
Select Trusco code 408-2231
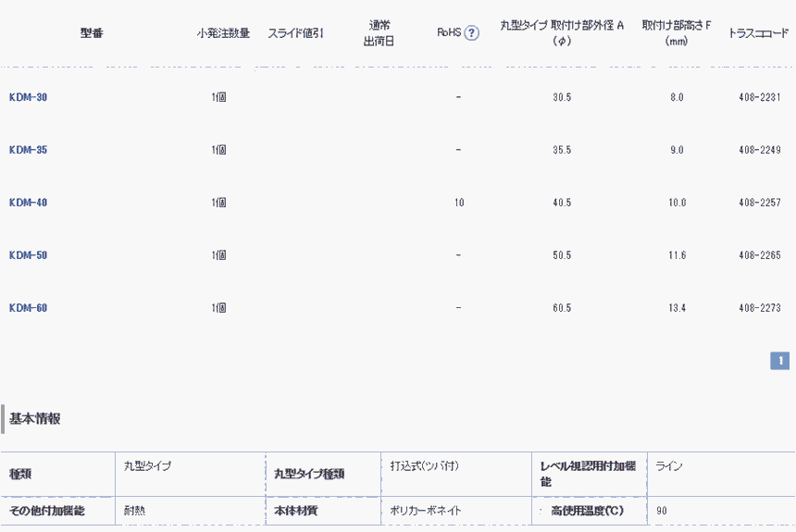click(760, 97)
